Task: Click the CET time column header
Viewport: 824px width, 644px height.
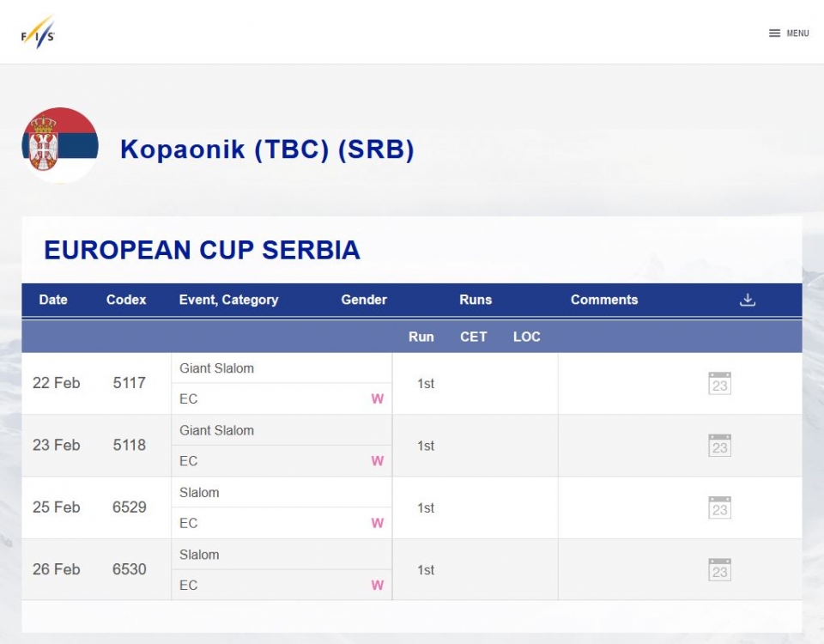Action: [x=474, y=337]
